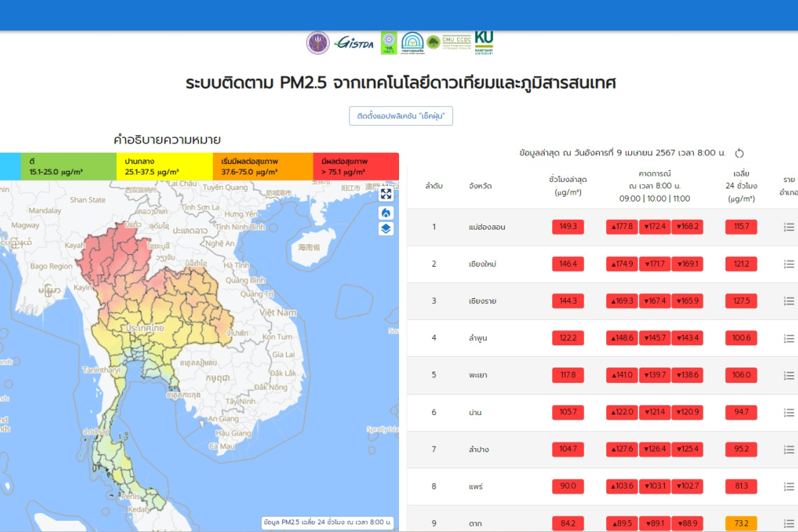Refresh the latest data timestamp
Screen dimensions: 798x532
click(739, 153)
